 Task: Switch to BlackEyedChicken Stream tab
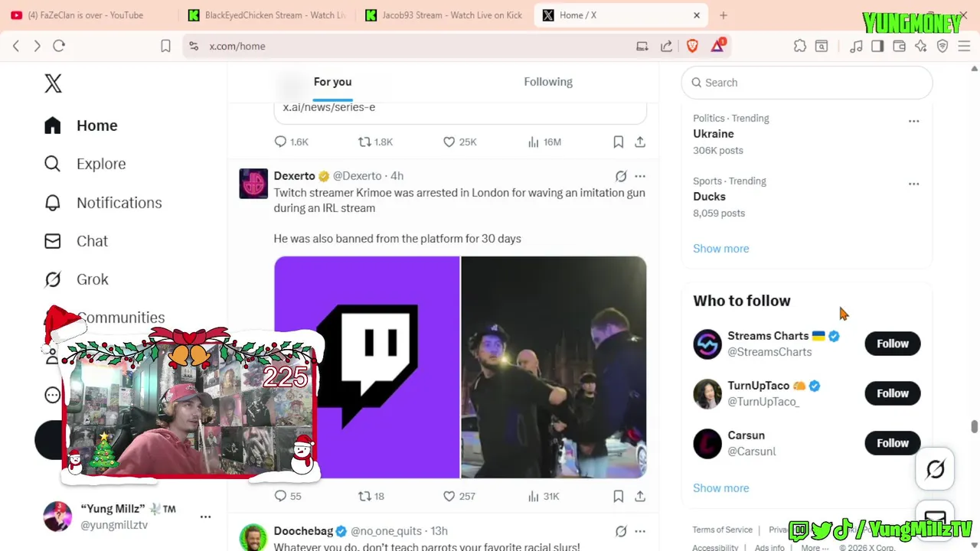267,15
